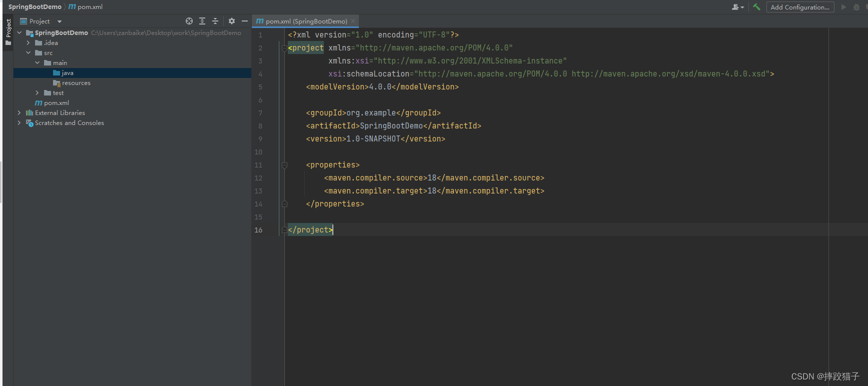Click the xsi:schemaLocation attribute line
This screenshot has height=386, width=868.
(x=551, y=74)
